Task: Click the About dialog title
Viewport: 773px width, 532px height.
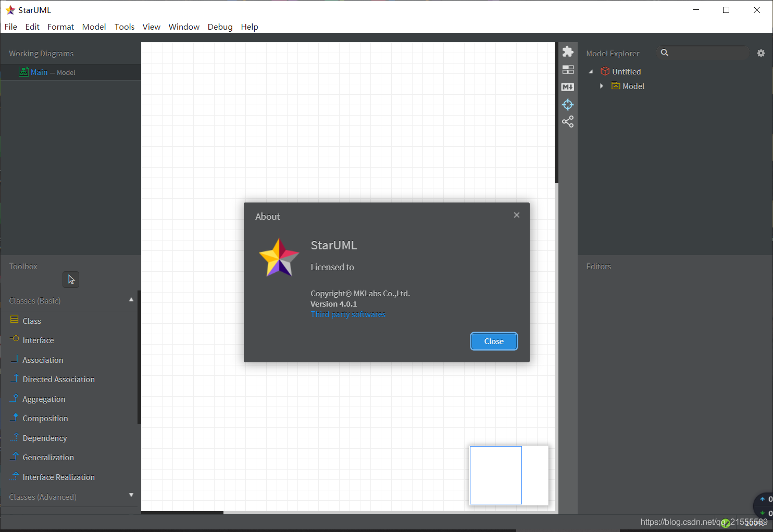Action: (268, 217)
